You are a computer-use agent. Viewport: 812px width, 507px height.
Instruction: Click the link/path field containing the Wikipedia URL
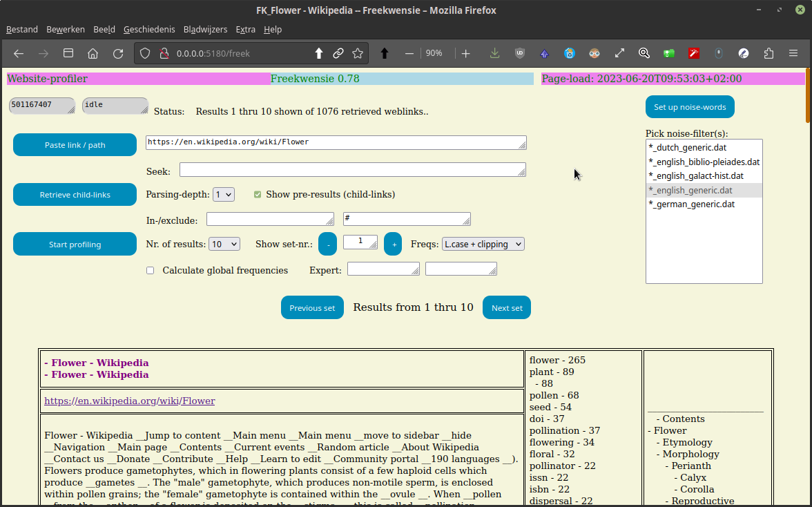[x=336, y=142]
